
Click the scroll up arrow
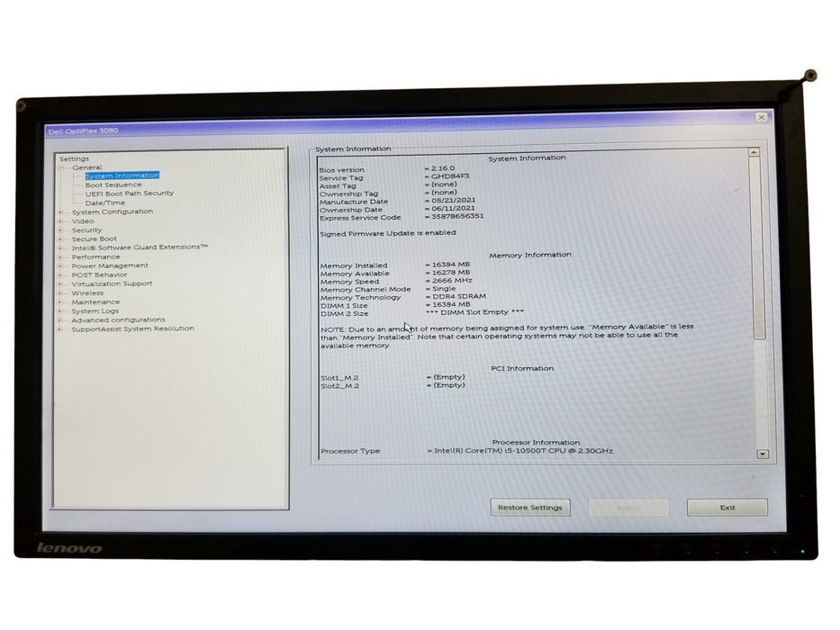pos(754,153)
